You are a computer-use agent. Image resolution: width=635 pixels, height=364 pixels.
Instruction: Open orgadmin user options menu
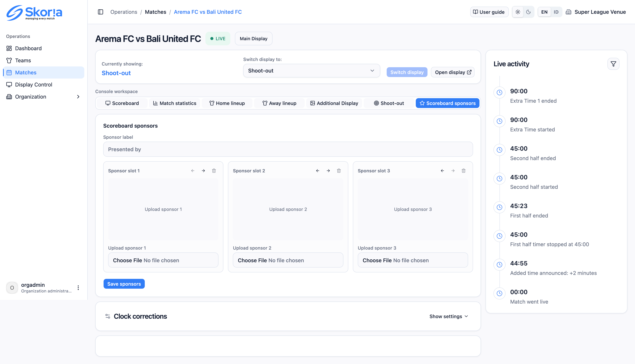click(78, 288)
